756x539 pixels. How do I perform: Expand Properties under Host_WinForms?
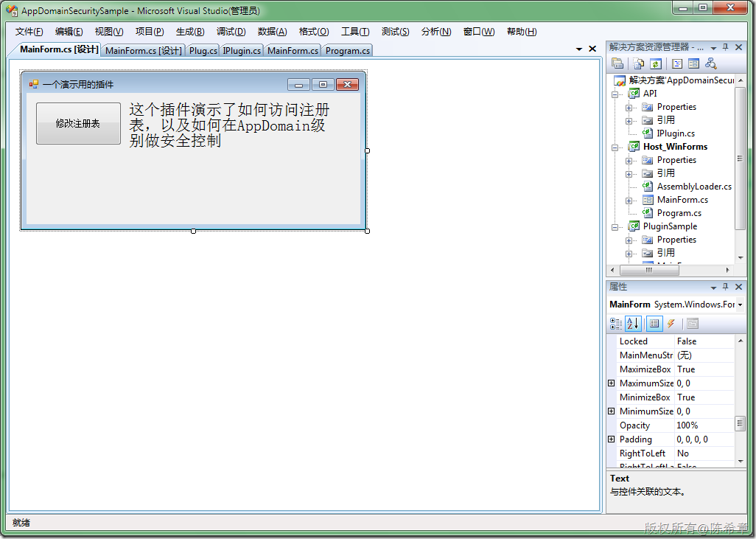[629, 161]
